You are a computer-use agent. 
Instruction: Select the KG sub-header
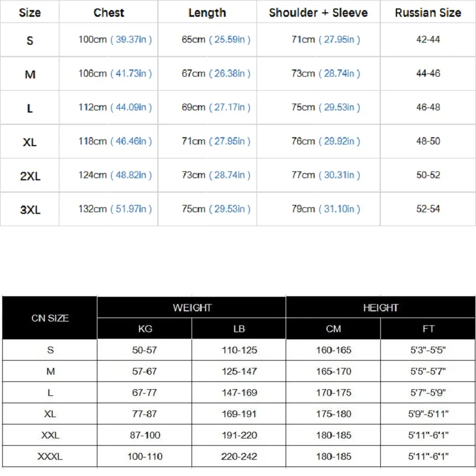coord(145,329)
